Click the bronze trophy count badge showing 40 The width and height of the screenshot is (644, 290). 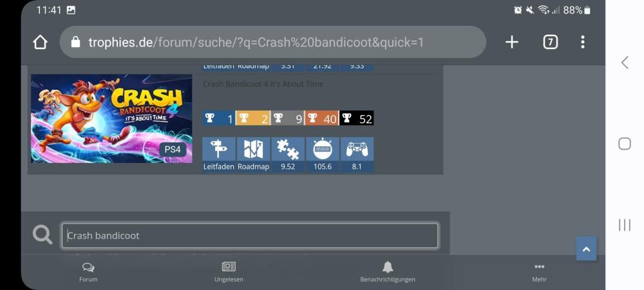[322, 119]
